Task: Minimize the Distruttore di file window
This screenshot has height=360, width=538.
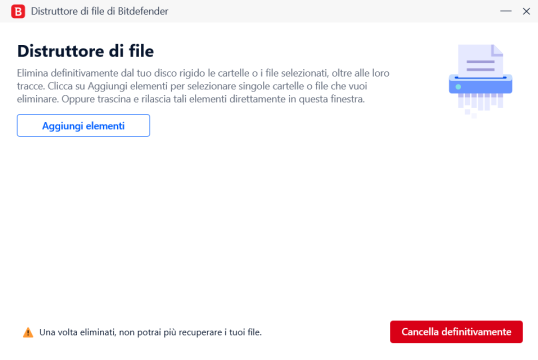Action: [506, 11]
